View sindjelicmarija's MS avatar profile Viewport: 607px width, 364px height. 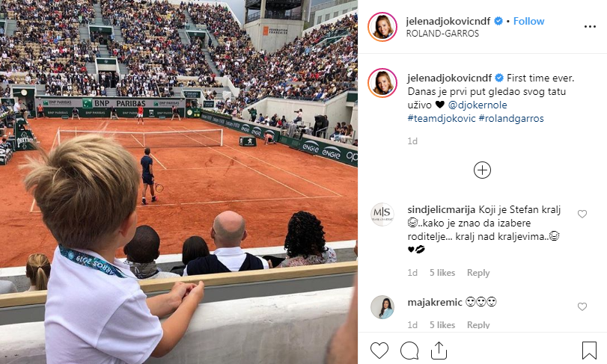[382, 215]
